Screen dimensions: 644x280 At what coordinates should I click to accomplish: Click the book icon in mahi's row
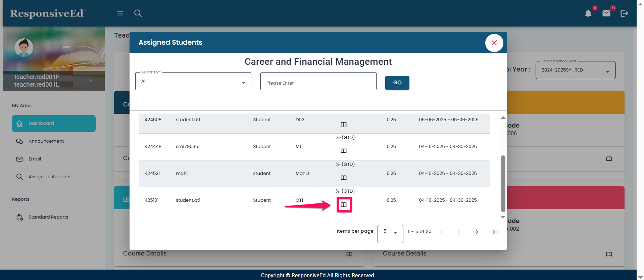344,178
